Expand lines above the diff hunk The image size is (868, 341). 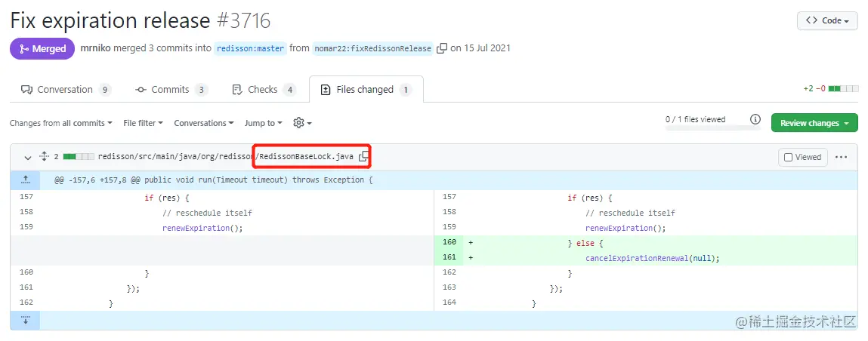pyautogui.click(x=25, y=180)
